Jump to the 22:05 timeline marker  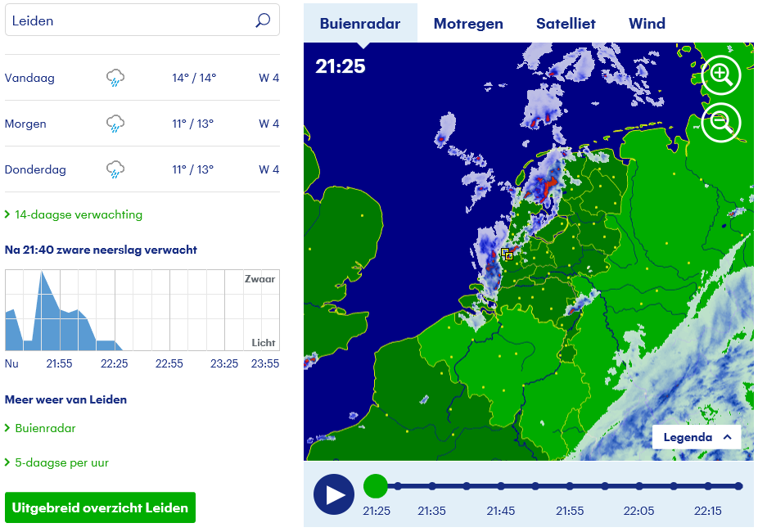coord(639,486)
